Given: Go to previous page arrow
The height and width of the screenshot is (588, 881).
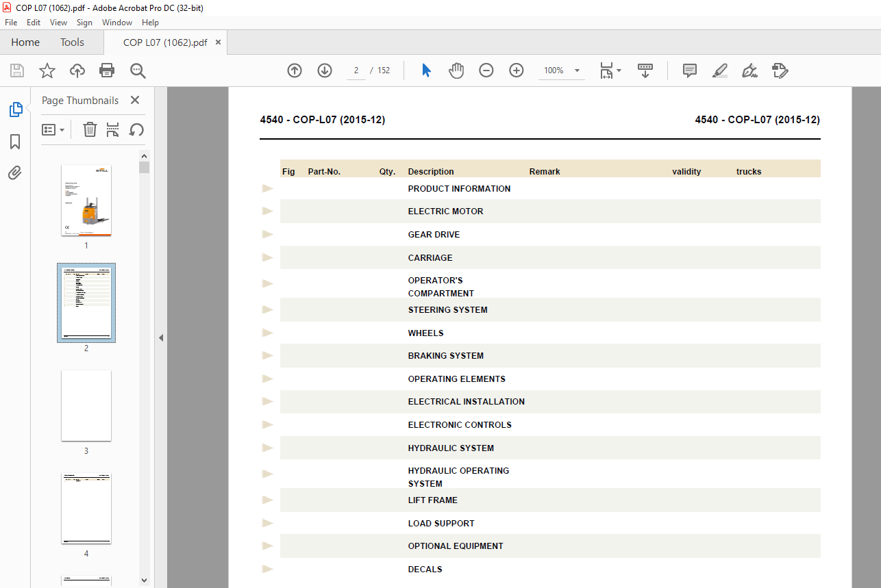Looking at the screenshot, I should [295, 71].
